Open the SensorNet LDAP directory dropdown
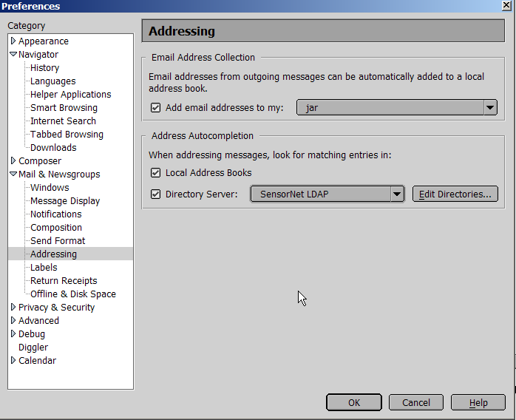 click(x=327, y=194)
